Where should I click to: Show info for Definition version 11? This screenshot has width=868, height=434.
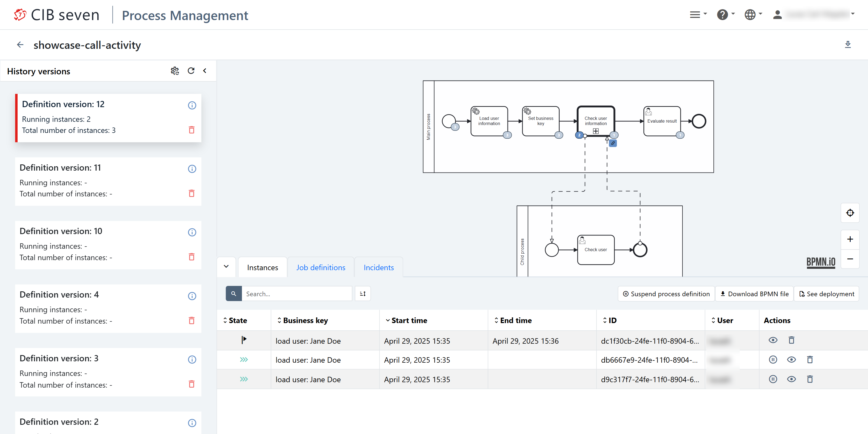click(x=192, y=169)
